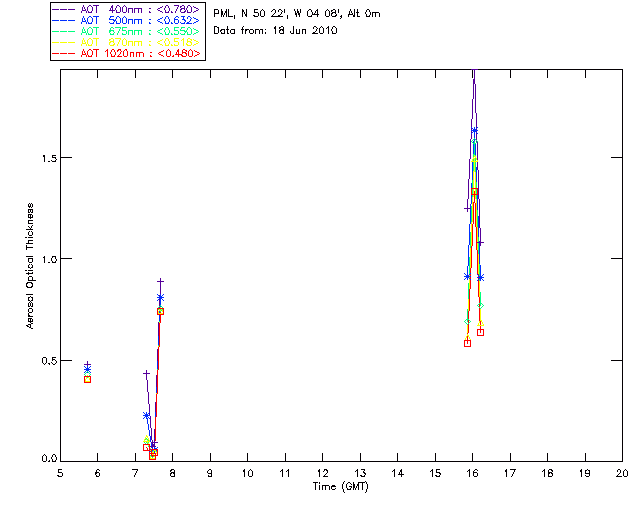Click the y-axis tick label '1.5'
Image resolution: width=640 pixels, height=512 pixels.
[49, 158]
